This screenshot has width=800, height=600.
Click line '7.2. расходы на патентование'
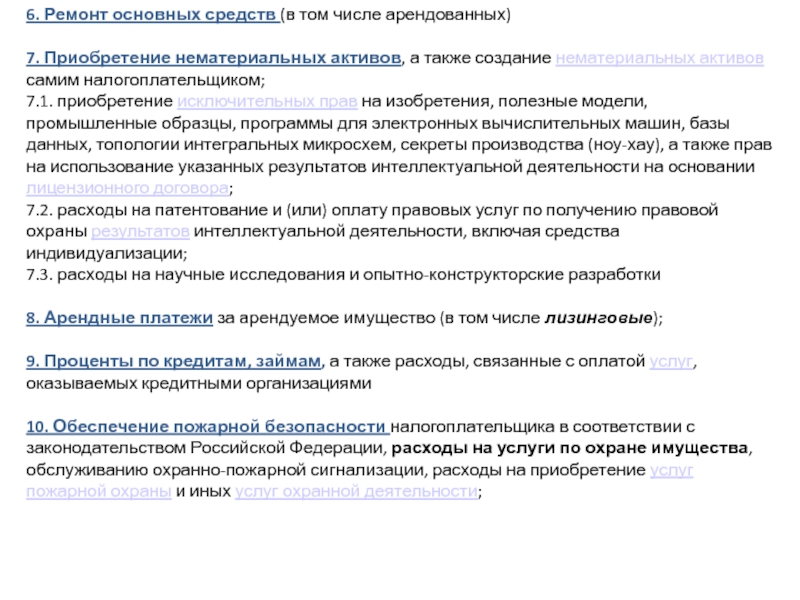[372, 210]
